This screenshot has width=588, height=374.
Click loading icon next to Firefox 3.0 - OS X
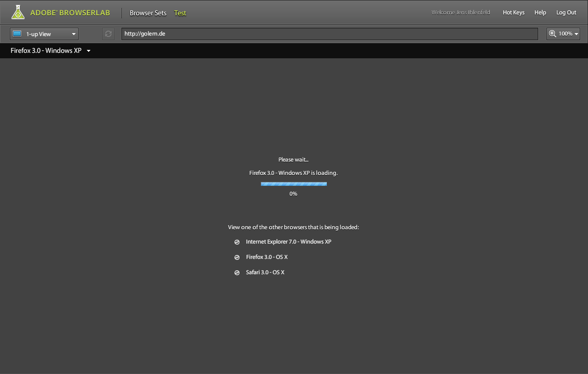tap(237, 257)
